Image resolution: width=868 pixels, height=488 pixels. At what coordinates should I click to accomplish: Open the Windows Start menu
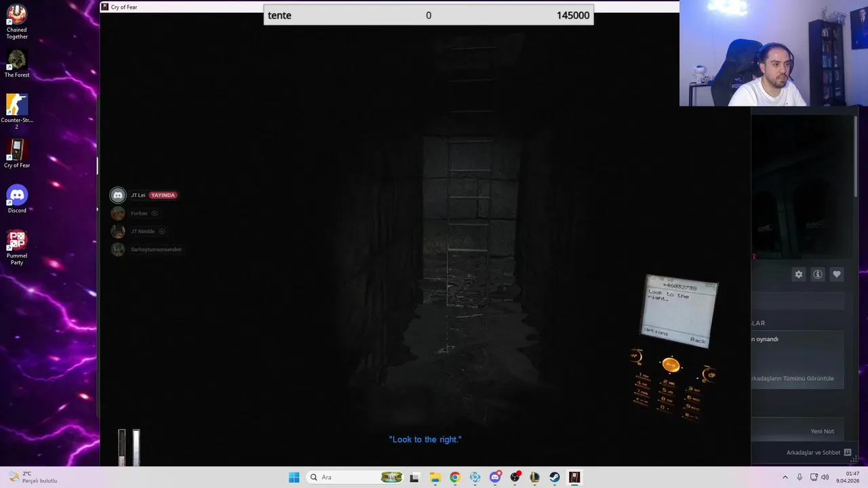coord(294,477)
